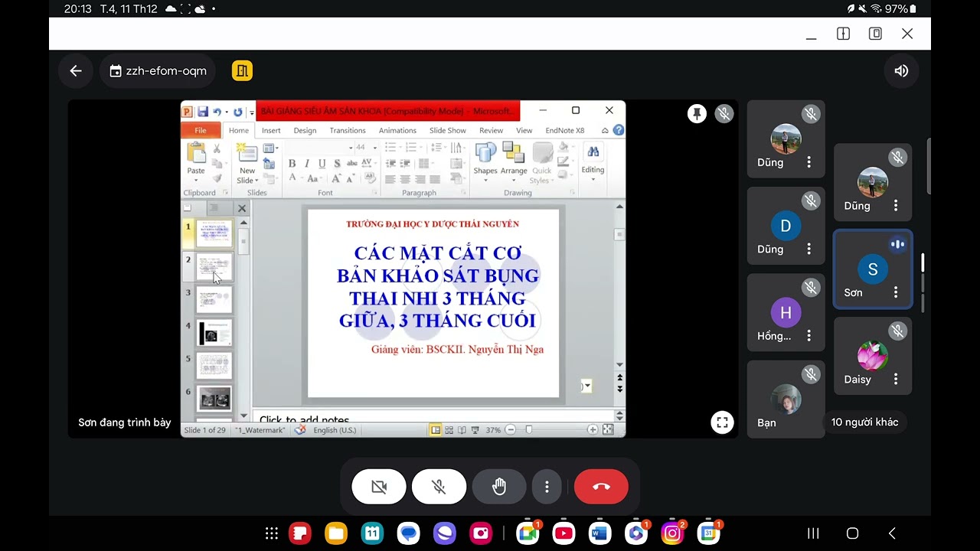Open the Transitions ribbon tab
Viewport: 980px width, 551px height.
point(348,130)
